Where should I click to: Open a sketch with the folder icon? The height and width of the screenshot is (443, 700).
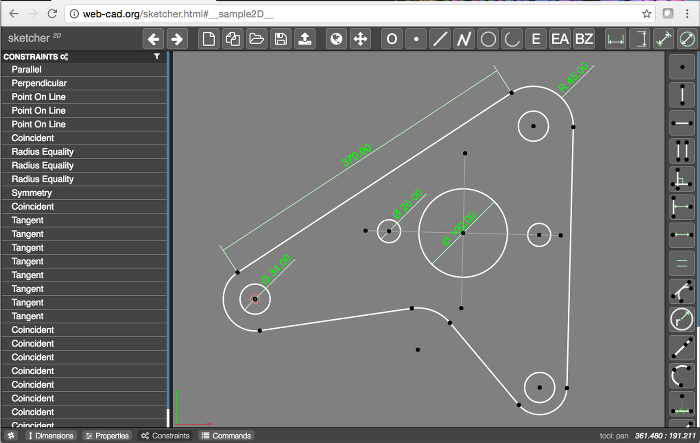pyautogui.click(x=257, y=39)
